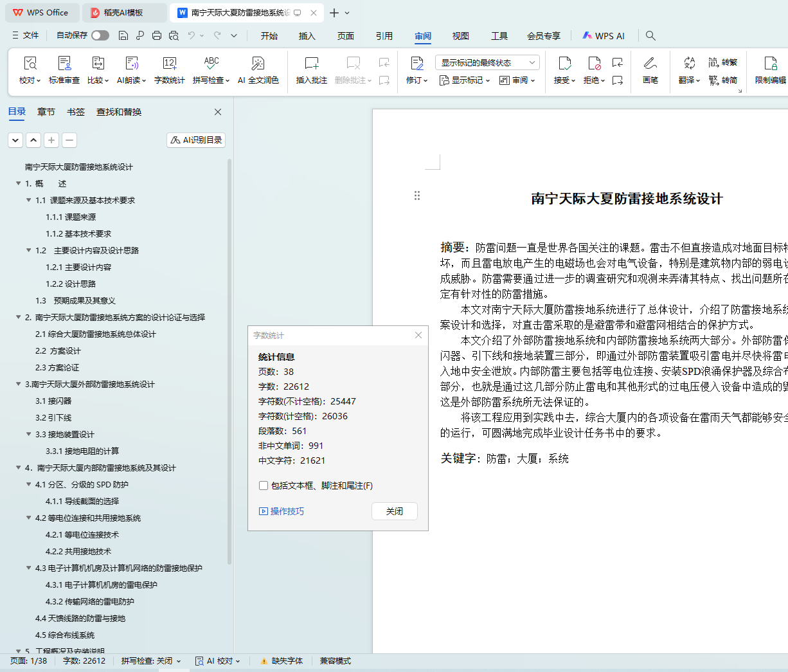Open the search magnifier icon
Viewport: 788px width, 672px height.
(650, 35)
